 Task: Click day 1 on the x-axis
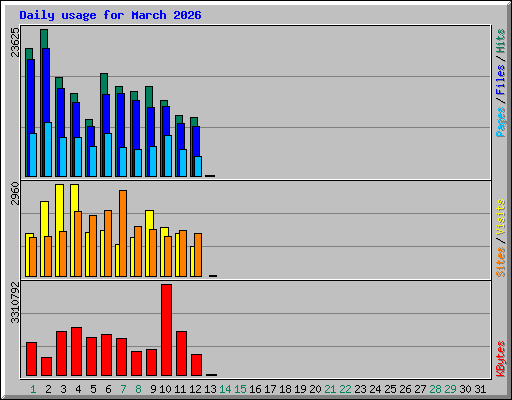pos(33,389)
